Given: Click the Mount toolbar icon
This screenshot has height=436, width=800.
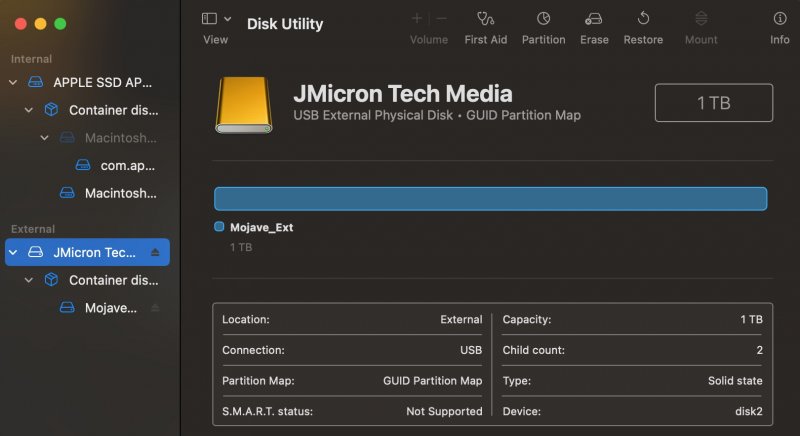Looking at the screenshot, I should (701, 19).
